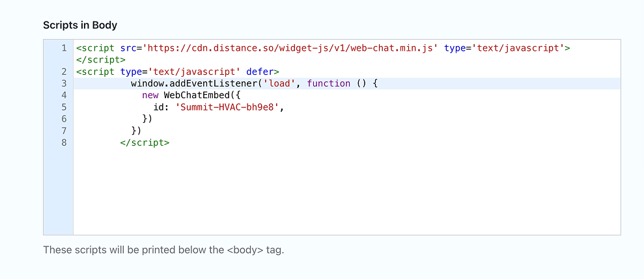Viewport: 644px width, 279px height.
Task: Click line number 5 in the gutter
Action: coord(63,107)
